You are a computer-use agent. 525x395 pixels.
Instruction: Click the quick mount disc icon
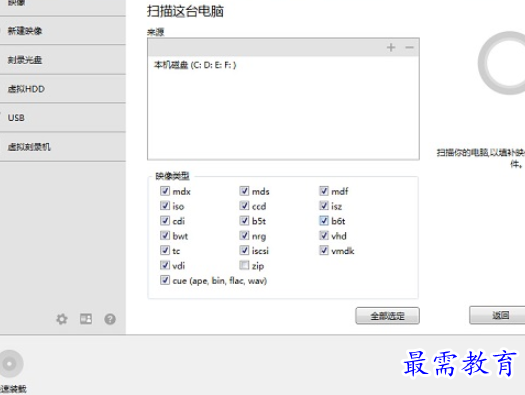click(10, 364)
